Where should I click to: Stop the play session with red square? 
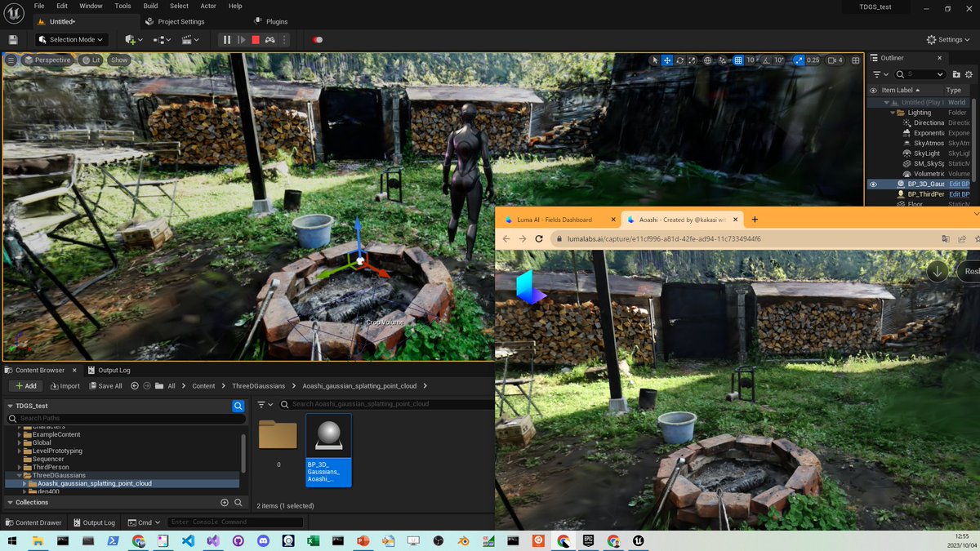256,39
